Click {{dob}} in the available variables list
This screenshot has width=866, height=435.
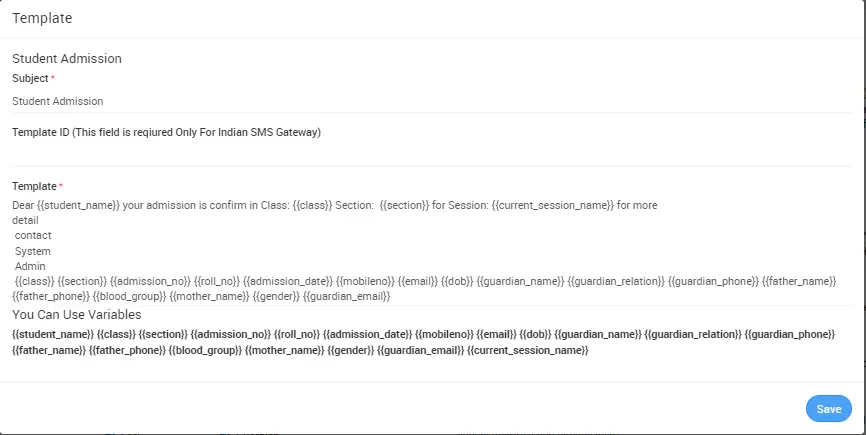pos(535,333)
